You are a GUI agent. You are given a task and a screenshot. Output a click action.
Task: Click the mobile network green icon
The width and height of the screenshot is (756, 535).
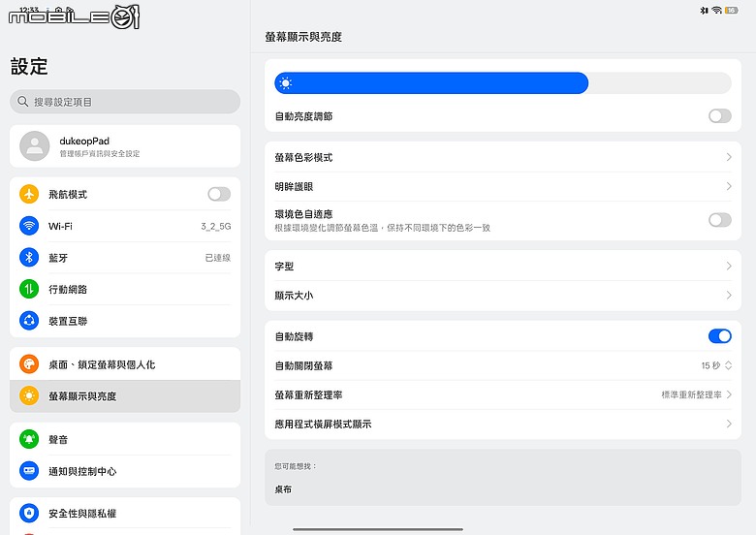(29, 289)
